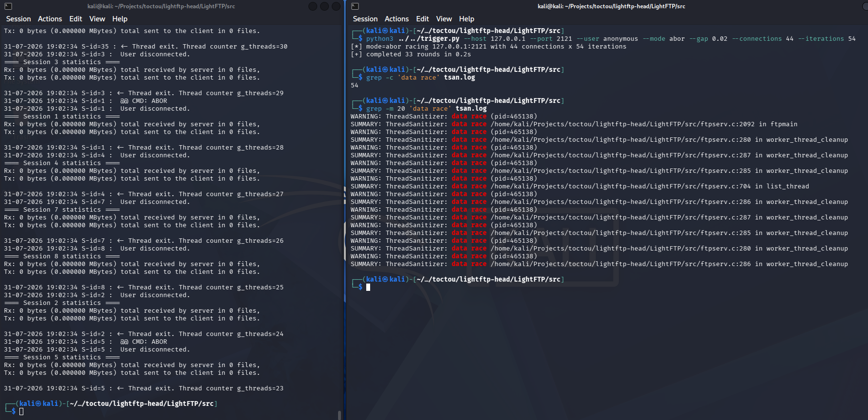Screen dimensions: 868x420
Task: Click the 'g_threads=23' thread exit line
Action: point(144,388)
